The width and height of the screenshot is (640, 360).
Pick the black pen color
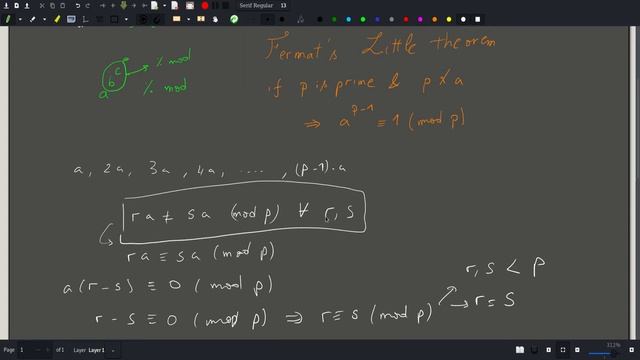pyautogui.click(x=320, y=19)
